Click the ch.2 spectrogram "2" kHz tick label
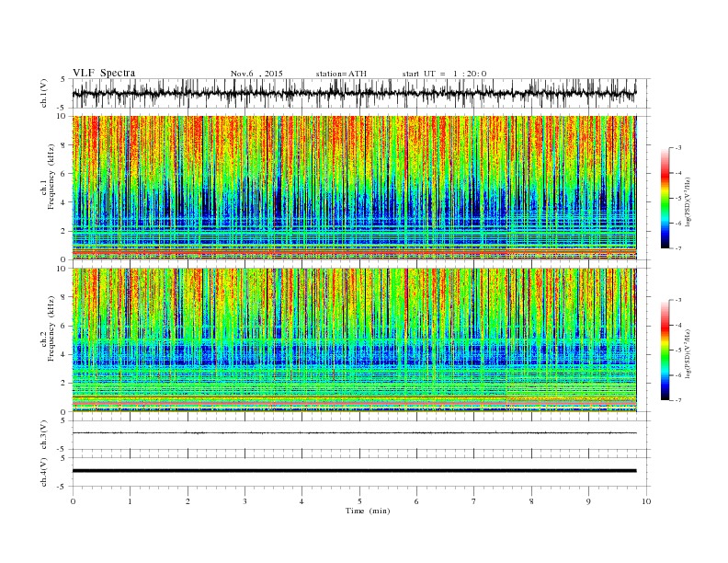 point(63,384)
